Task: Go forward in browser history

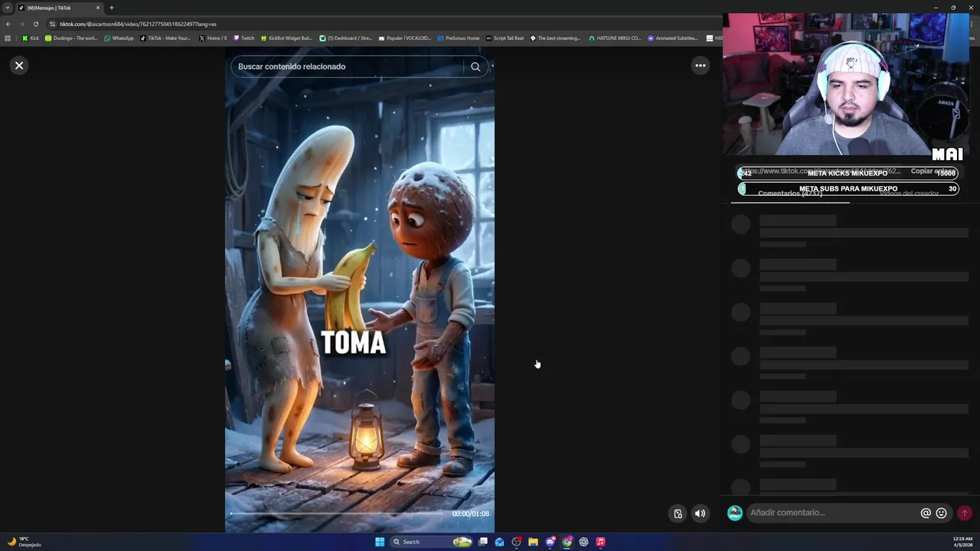Action: point(21,24)
